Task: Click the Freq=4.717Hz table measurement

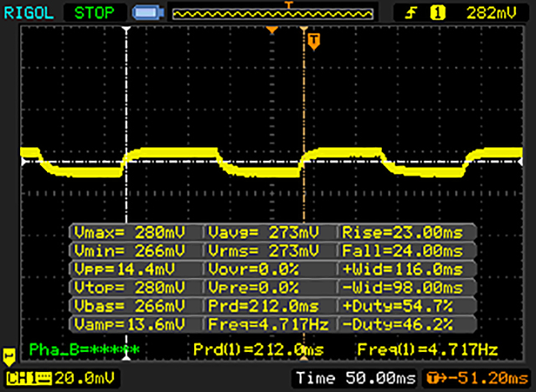Action: [268, 324]
